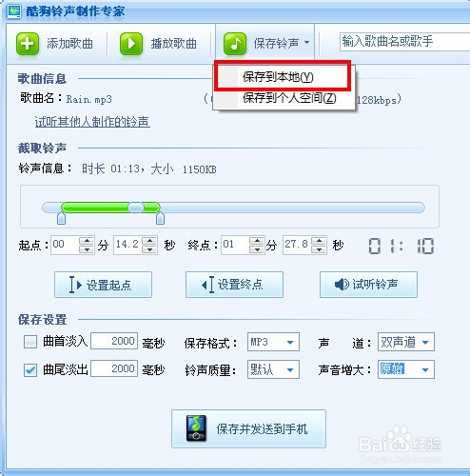The image size is (470, 476).
Task: Open the 声音增大 volume boost dropdown
Action: (405, 369)
